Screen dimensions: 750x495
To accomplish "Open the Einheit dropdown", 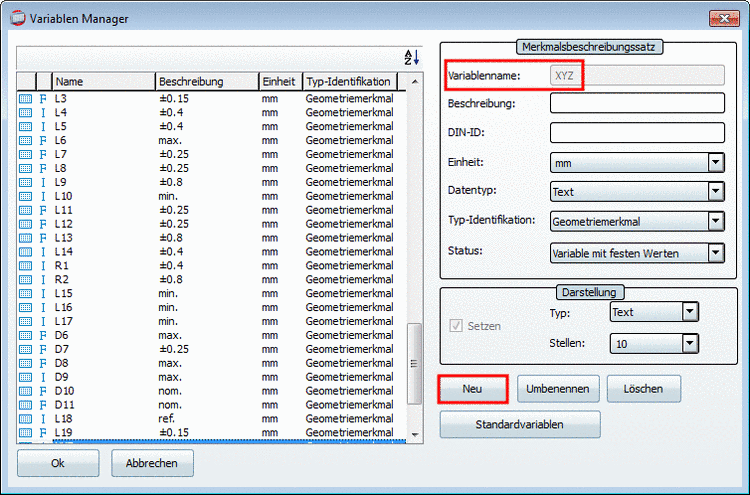I will 716,163.
